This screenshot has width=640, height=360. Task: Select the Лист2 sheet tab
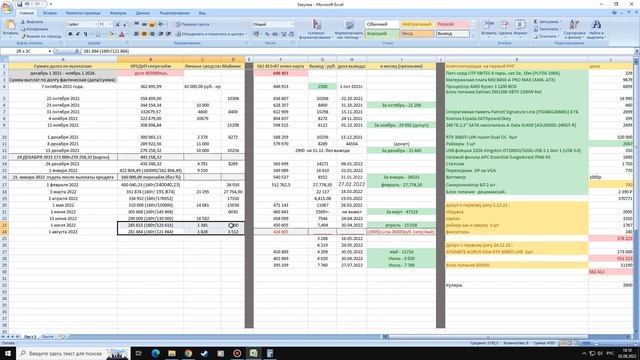click(x=30, y=337)
